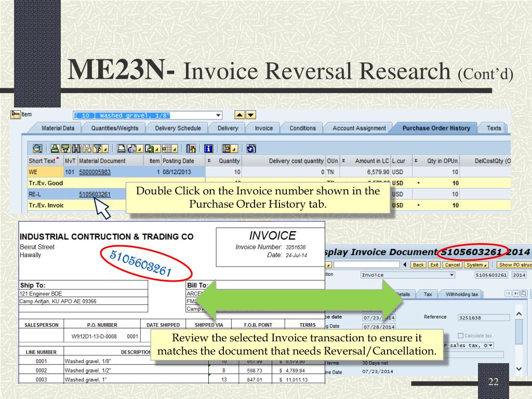532x399 pixels.
Task: Click the blue Information icon
Action: 209,148
